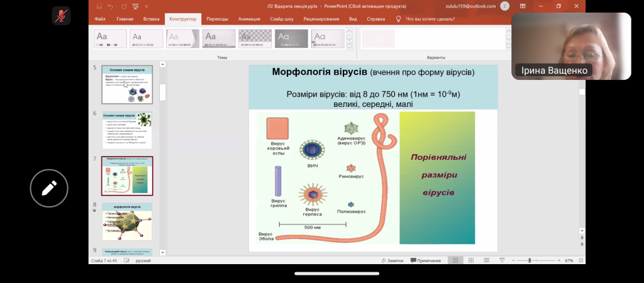The width and height of the screenshot is (644, 283).
Task: Click fit slide to window icon
Action: [580, 260]
